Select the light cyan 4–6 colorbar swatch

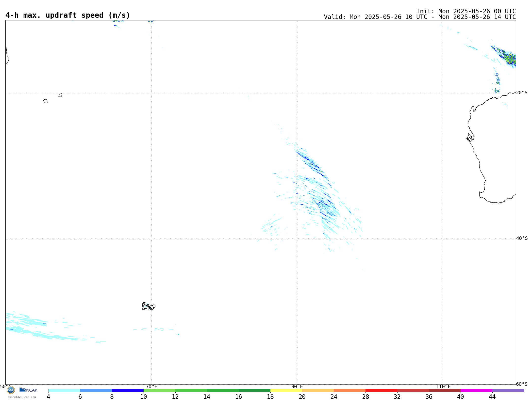click(64, 391)
